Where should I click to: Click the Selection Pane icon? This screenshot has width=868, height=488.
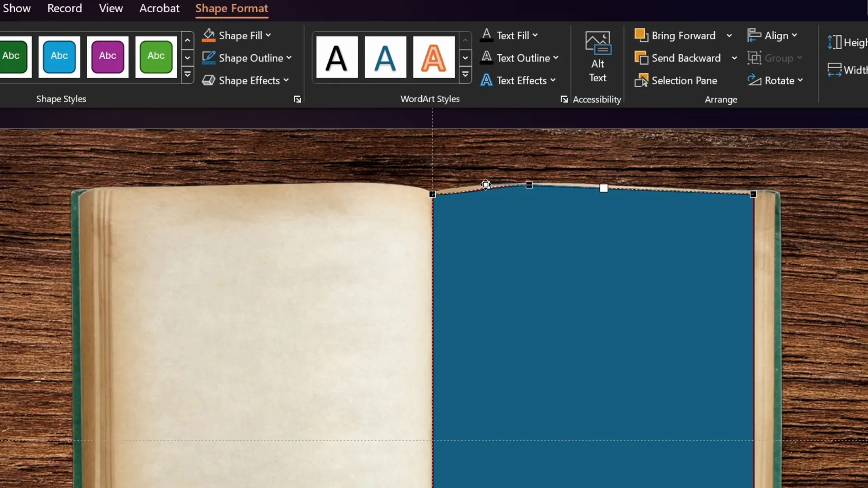[641, 80]
